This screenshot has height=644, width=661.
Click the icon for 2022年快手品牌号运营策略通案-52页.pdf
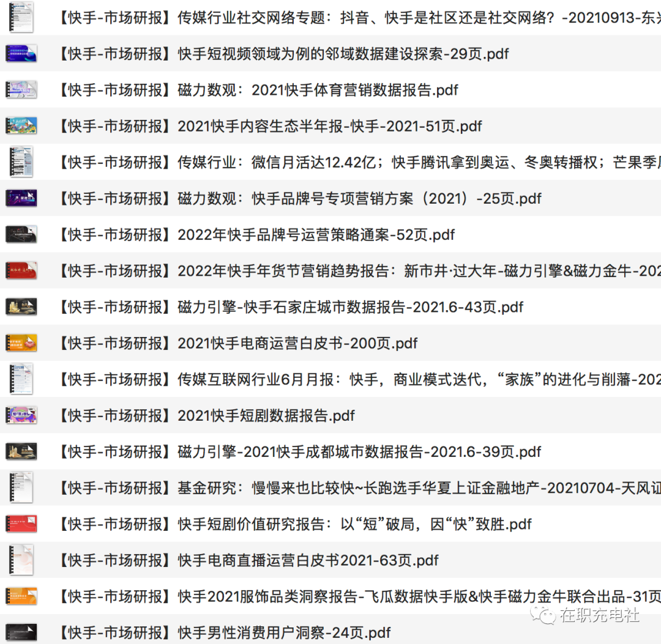21,235
